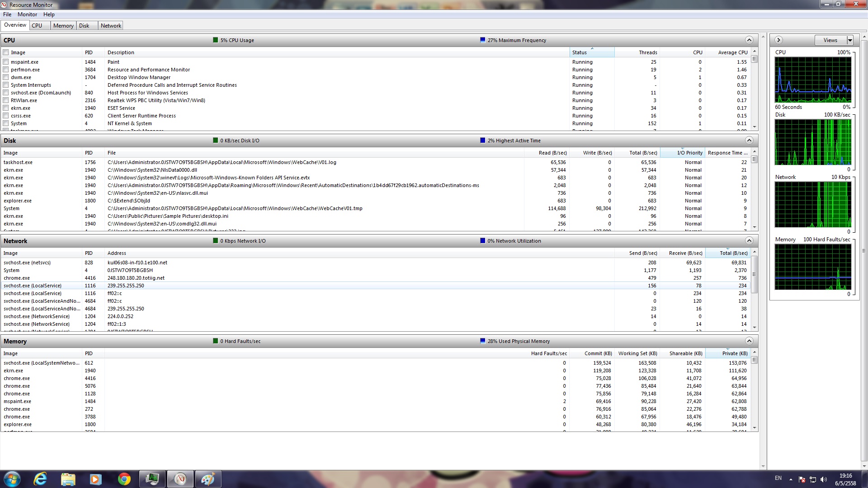Sort Disk list by I/O Priority column

pyautogui.click(x=682, y=153)
